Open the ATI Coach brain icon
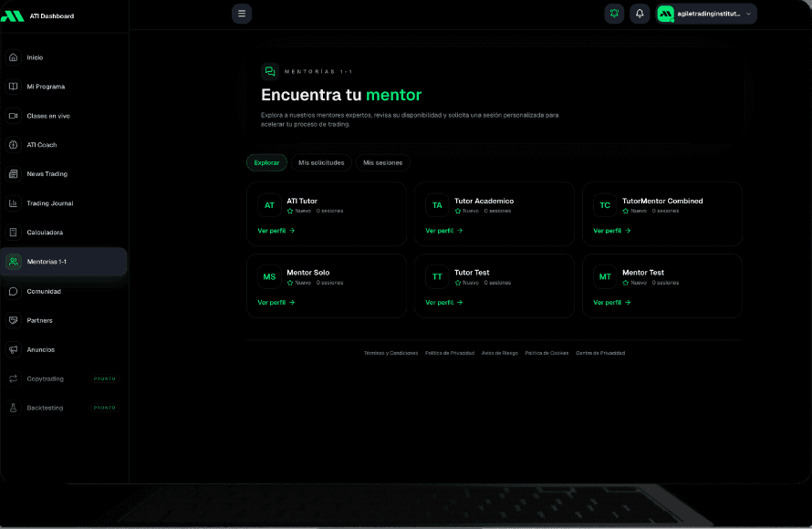The image size is (812, 529). point(14,145)
